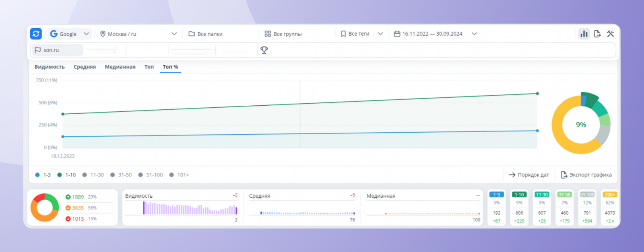Image resolution: width=644 pixels, height=252 pixels.
Task: Open the bar chart view icon
Action: (x=584, y=34)
